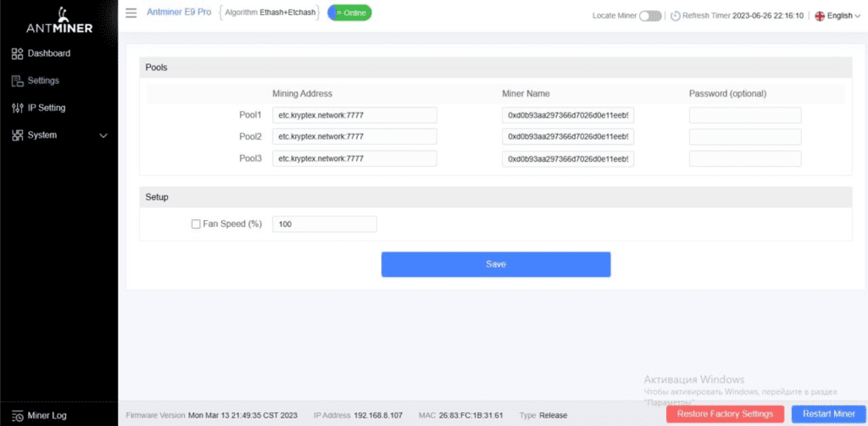
Task: Expand the System submenu chevron
Action: coord(103,136)
